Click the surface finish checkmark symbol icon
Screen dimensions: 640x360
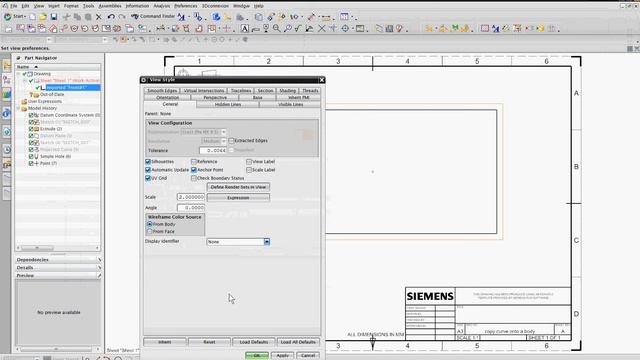pyautogui.click(x=298, y=29)
